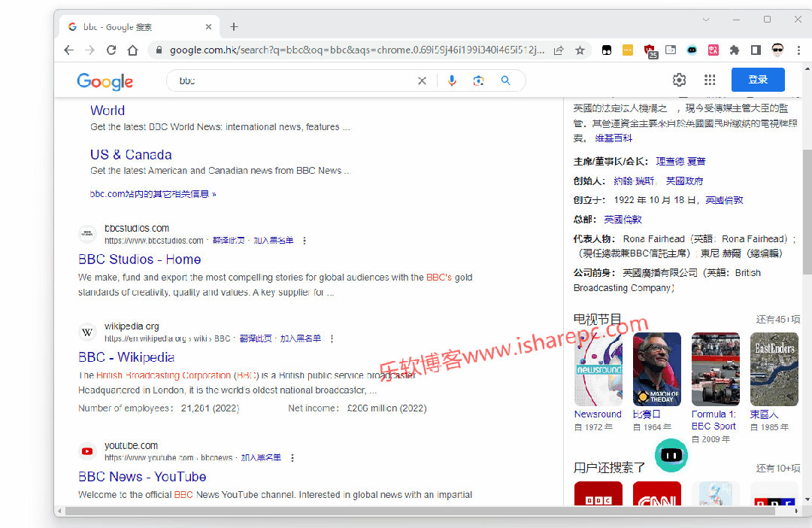Open BBC logo related search thumbnail
The height and width of the screenshot is (528, 812).
pyautogui.click(x=598, y=494)
